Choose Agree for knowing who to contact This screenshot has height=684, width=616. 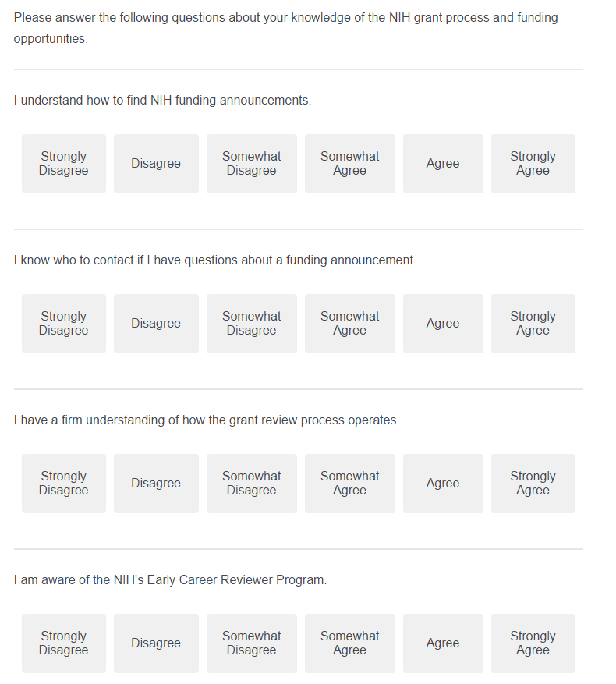(443, 324)
